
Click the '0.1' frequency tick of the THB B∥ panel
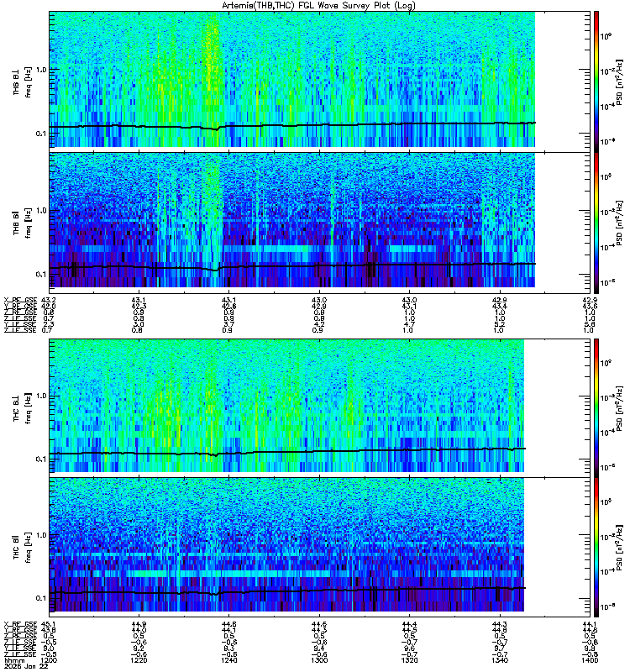pyautogui.click(x=41, y=275)
